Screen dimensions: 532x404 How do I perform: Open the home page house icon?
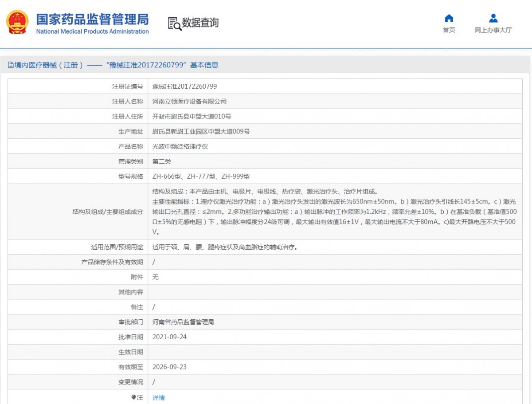coord(449,18)
